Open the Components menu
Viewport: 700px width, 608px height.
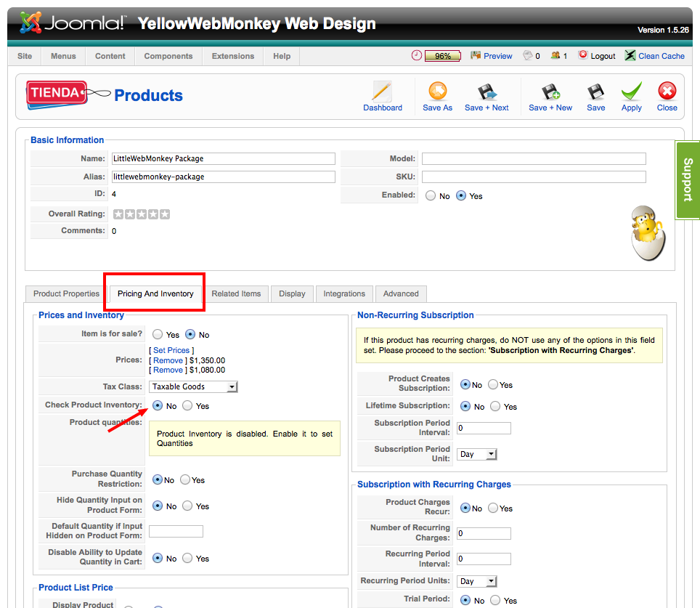point(168,56)
